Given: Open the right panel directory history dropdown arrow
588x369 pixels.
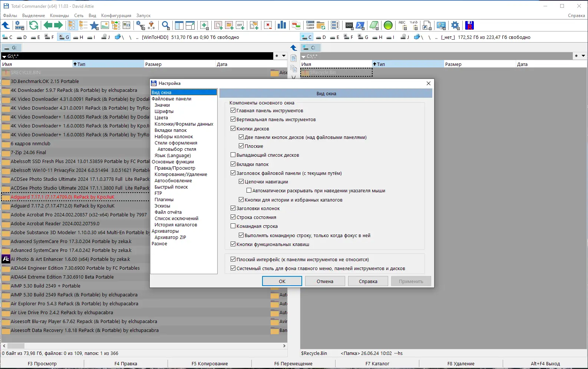Looking at the screenshot, I should tap(583, 56).
